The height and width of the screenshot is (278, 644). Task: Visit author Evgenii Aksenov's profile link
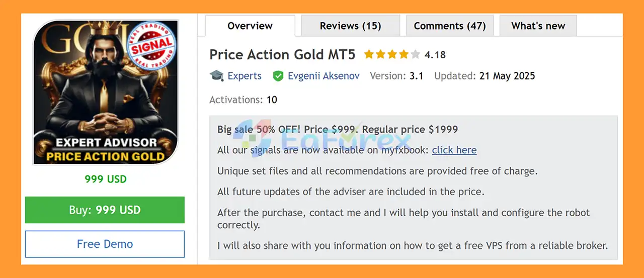324,76
